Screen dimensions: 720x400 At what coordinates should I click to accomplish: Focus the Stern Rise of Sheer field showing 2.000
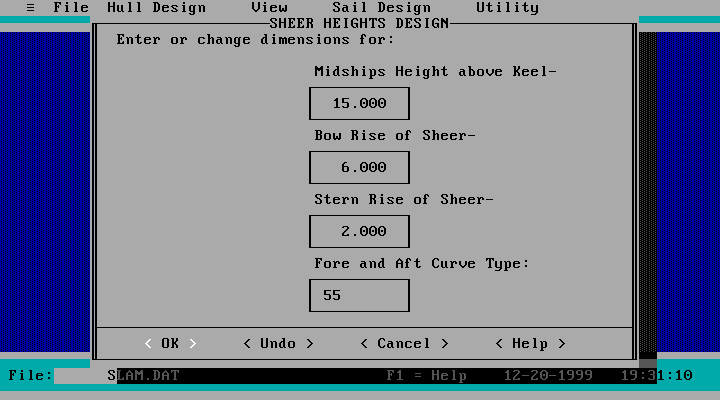359,231
